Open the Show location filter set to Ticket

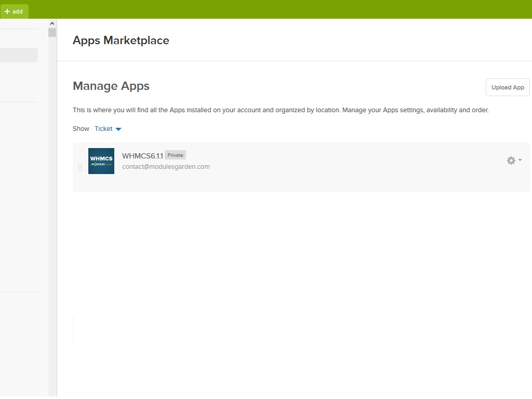coord(103,129)
